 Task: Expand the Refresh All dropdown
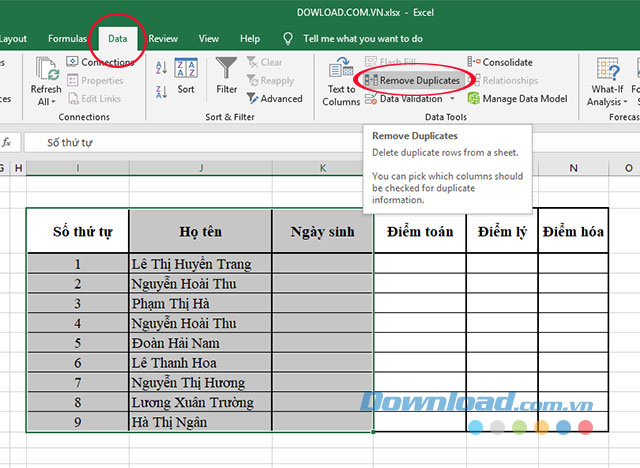46,101
